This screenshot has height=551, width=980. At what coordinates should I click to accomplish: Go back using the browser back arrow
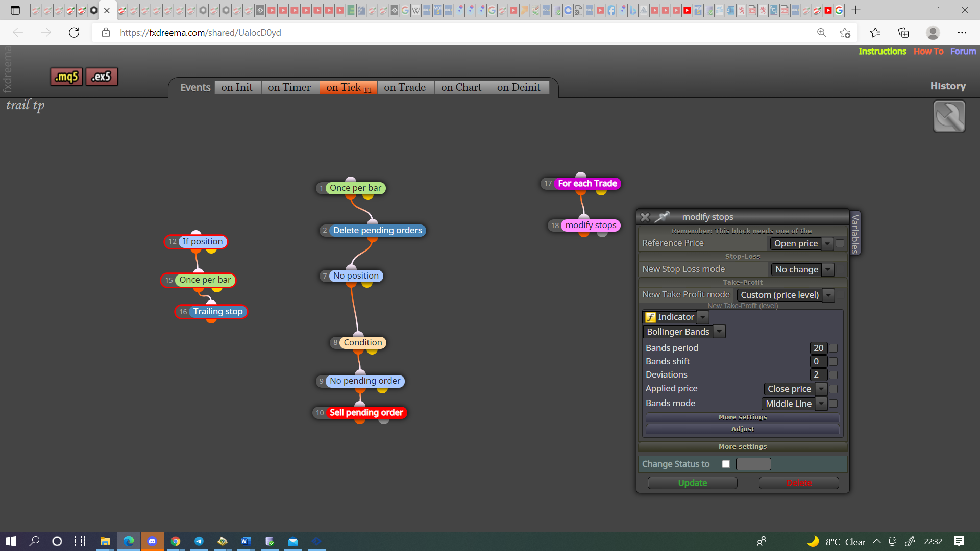point(18,33)
